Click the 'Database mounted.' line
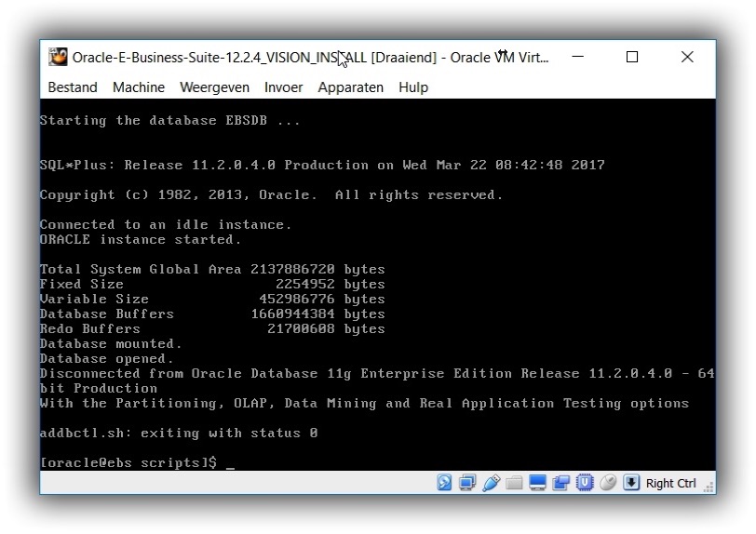 (x=111, y=343)
